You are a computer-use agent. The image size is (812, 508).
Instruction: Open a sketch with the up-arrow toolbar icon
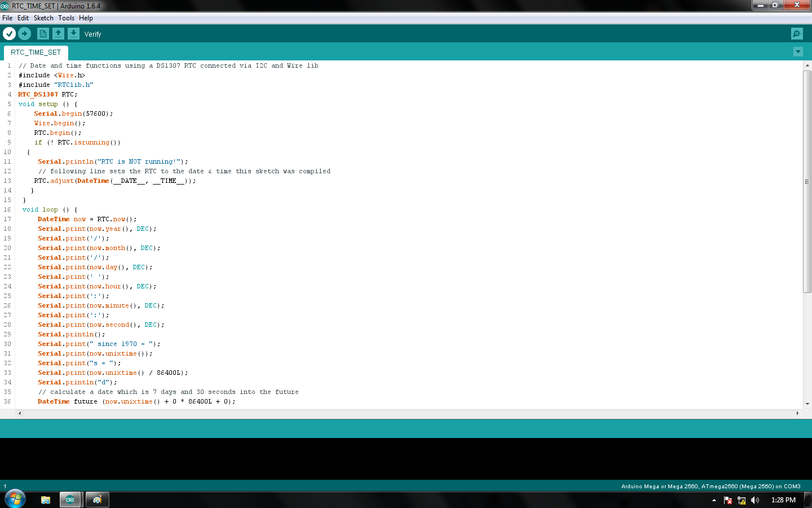(x=58, y=34)
